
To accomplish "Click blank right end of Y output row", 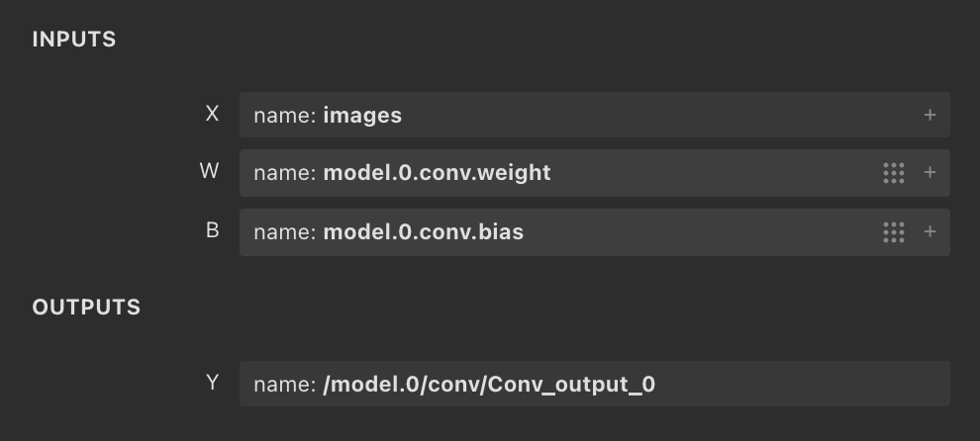I will click(x=871, y=384).
